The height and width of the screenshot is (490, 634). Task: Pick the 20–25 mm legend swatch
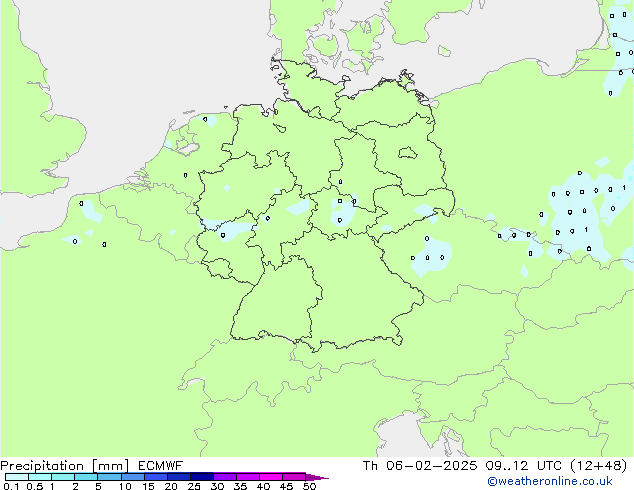[178, 477]
